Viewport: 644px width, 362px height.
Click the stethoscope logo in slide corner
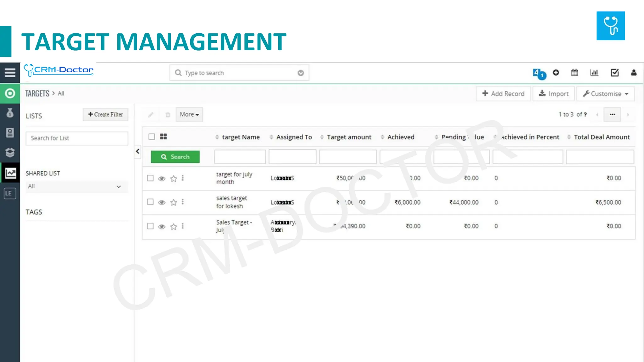pyautogui.click(x=611, y=26)
